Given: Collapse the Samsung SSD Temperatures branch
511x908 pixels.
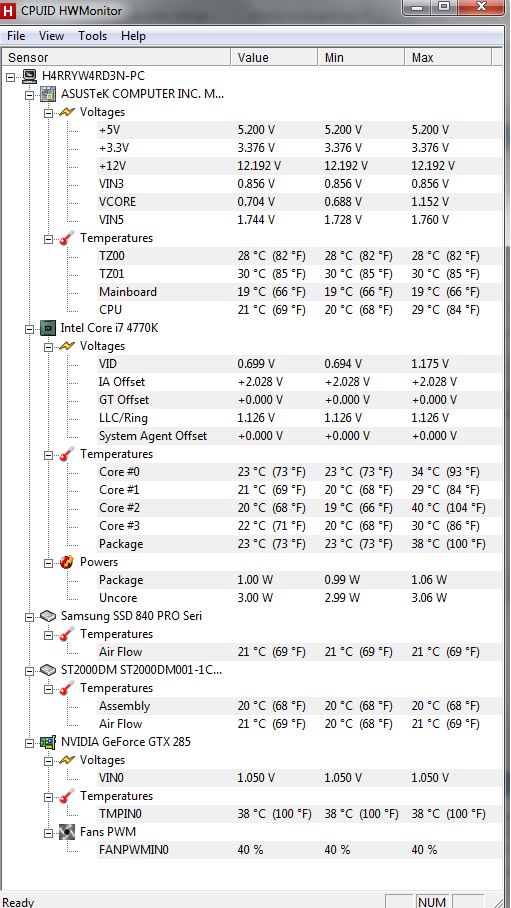Looking at the screenshot, I should coord(48,635).
